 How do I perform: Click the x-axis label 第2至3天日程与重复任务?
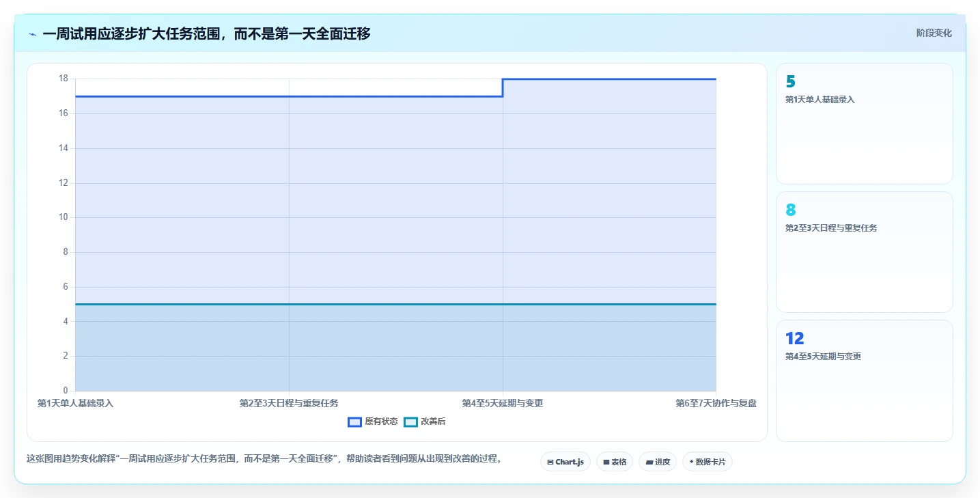click(x=289, y=404)
